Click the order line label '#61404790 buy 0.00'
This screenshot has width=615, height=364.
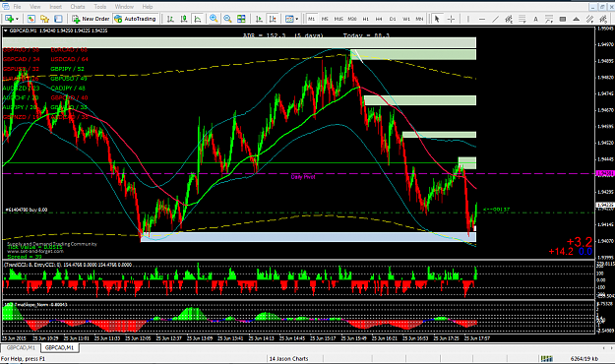point(27,210)
